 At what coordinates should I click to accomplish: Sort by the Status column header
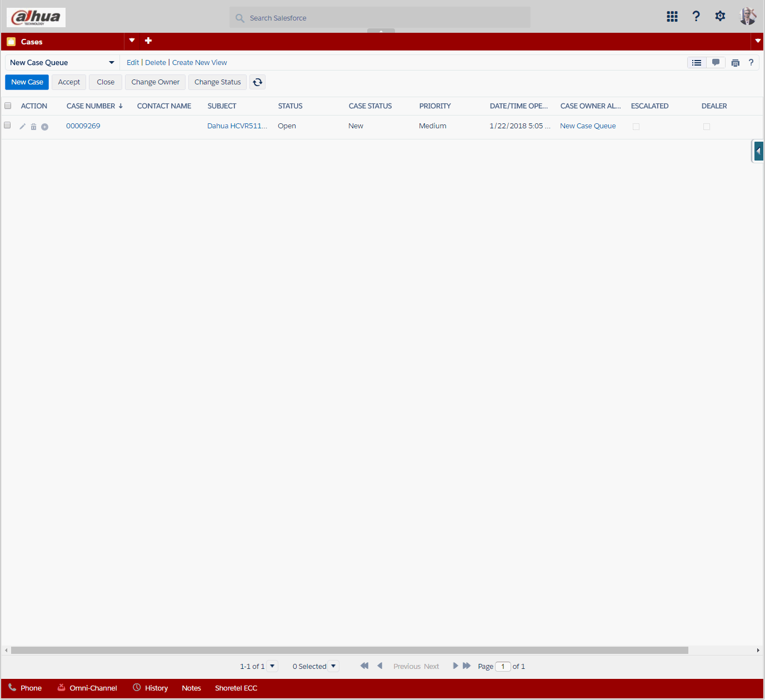291,106
